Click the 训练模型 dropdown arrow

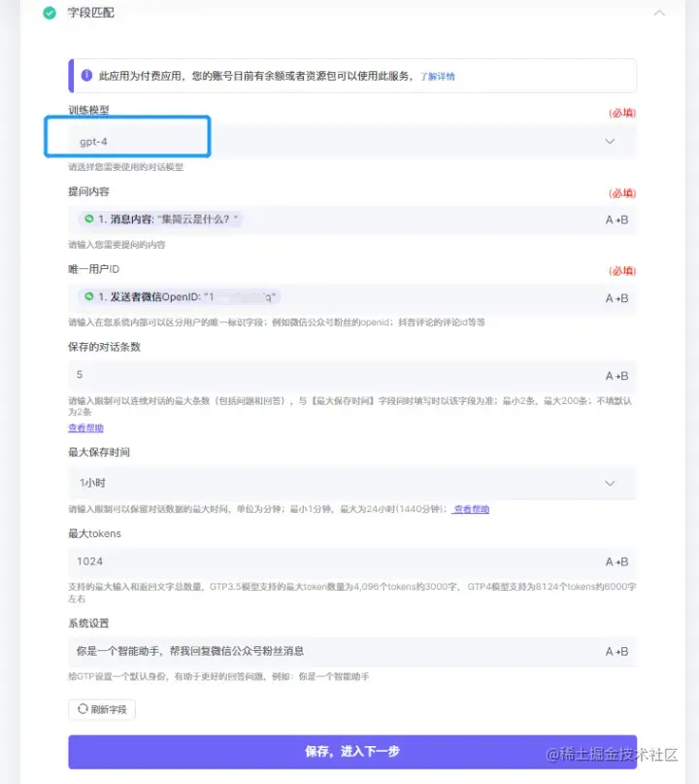coord(610,142)
